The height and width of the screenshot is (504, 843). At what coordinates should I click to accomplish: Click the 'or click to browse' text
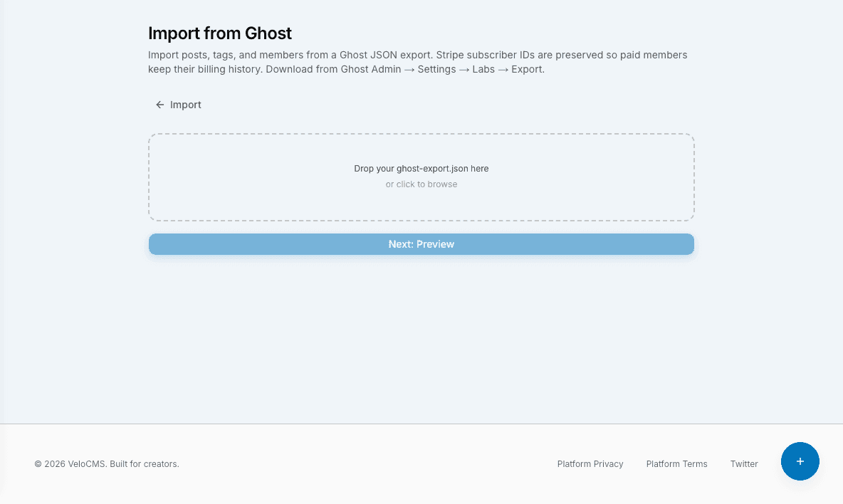421,184
